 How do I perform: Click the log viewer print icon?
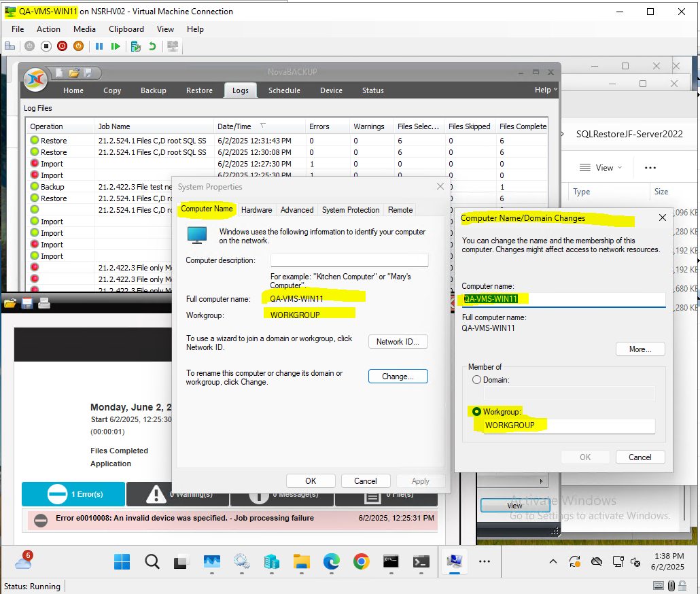[x=43, y=304]
